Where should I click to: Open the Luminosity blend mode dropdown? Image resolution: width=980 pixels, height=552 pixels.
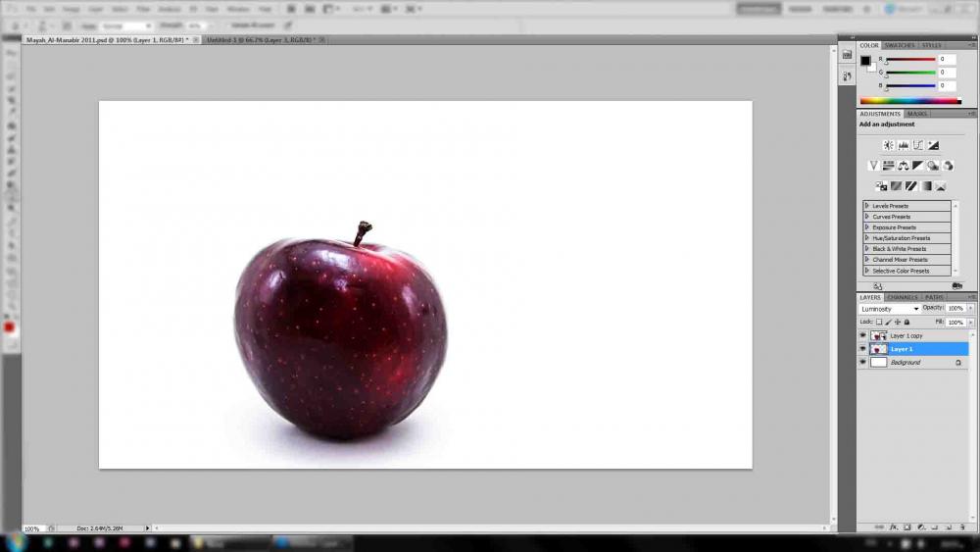click(890, 309)
